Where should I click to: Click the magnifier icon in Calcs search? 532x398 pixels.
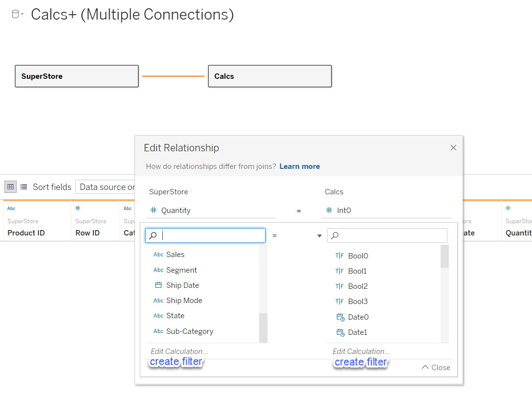335,235
